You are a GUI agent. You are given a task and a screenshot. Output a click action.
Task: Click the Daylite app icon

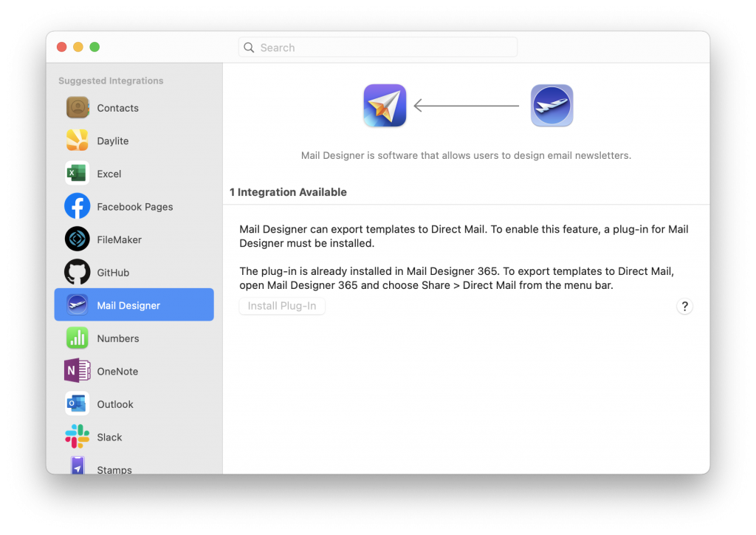(x=77, y=140)
